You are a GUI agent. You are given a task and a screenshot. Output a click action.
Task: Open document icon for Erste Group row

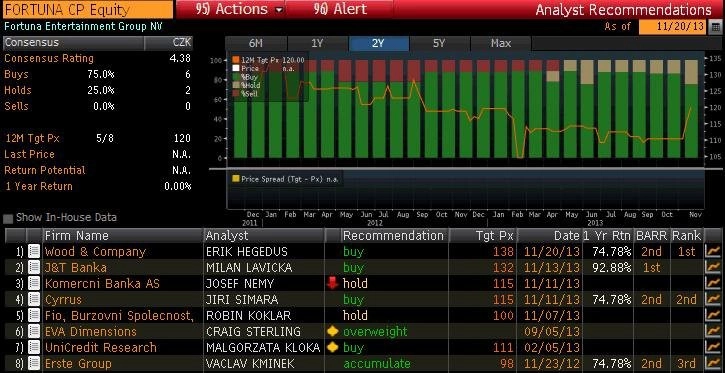(x=34, y=363)
